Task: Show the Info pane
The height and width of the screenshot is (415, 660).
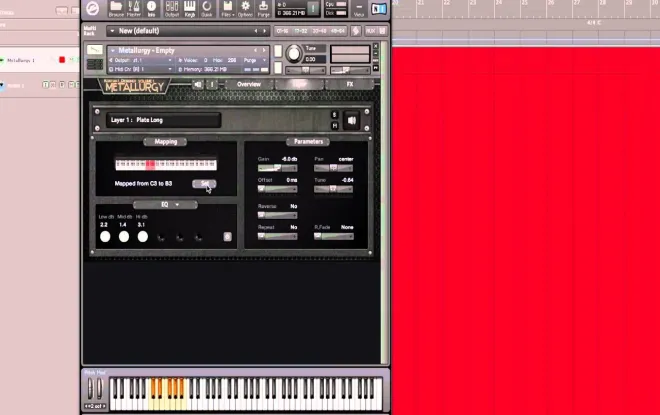Action: click(151, 9)
